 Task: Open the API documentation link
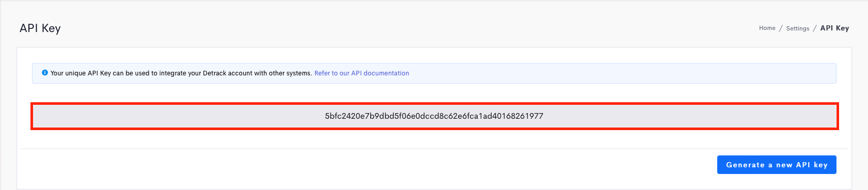tap(361, 73)
